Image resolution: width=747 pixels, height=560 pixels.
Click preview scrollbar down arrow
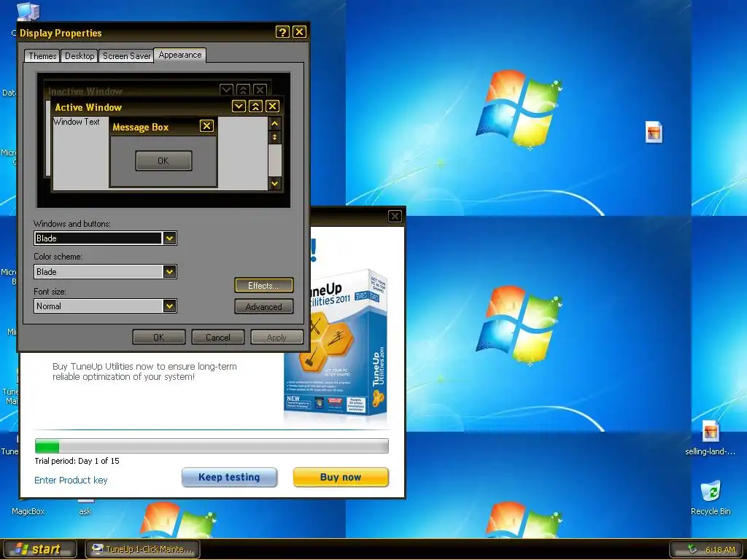[275, 183]
